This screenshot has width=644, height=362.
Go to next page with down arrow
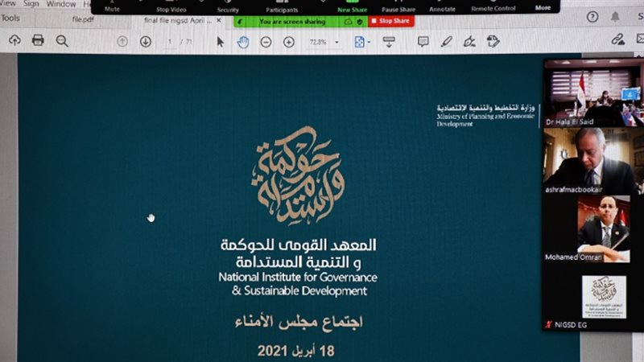pyautogui.click(x=146, y=42)
